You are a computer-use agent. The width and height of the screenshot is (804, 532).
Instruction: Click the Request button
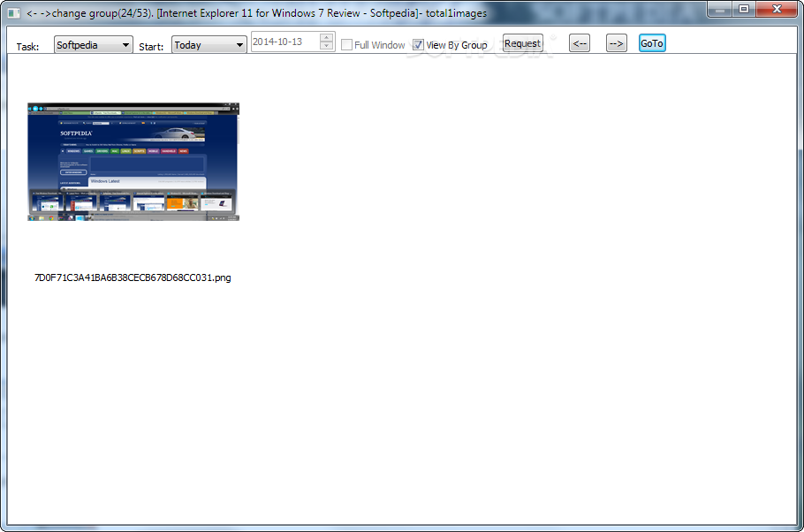(522, 43)
